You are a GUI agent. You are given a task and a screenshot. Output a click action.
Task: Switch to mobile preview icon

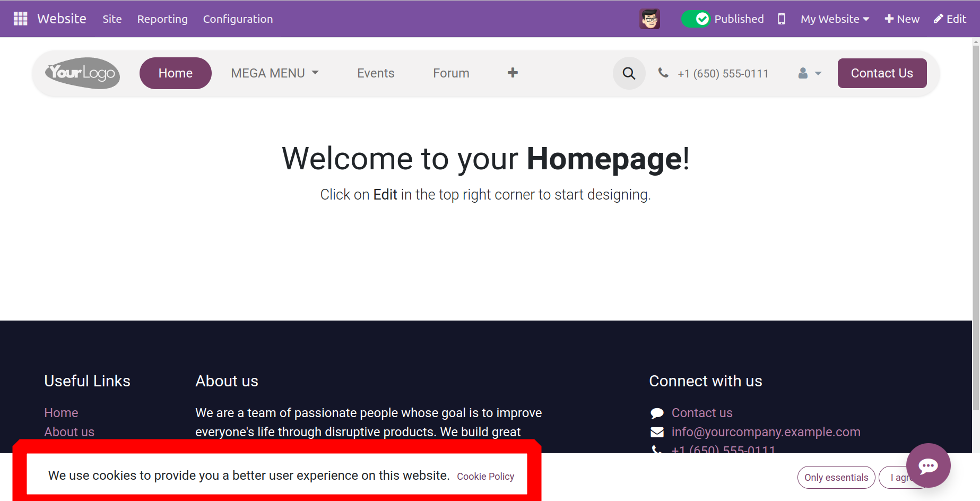pyautogui.click(x=781, y=19)
